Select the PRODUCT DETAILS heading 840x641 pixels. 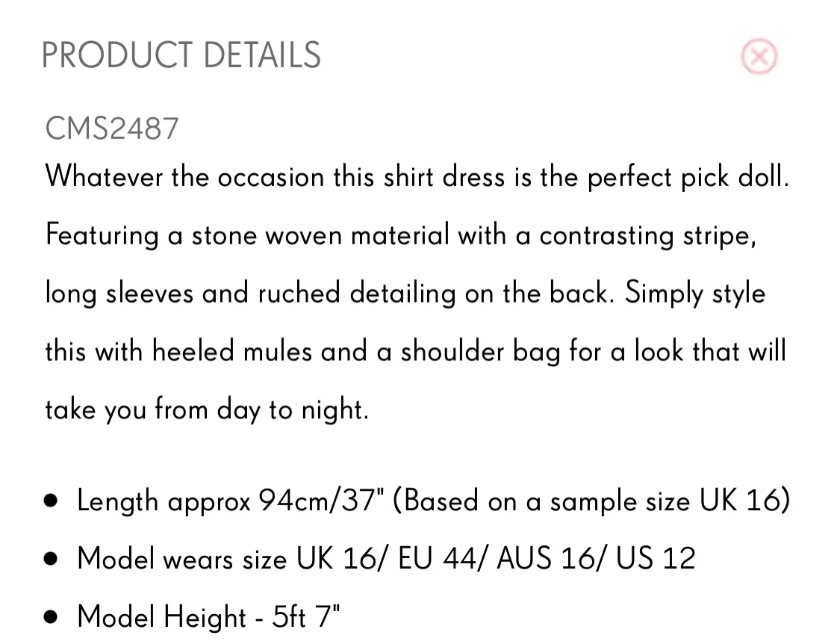(181, 55)
